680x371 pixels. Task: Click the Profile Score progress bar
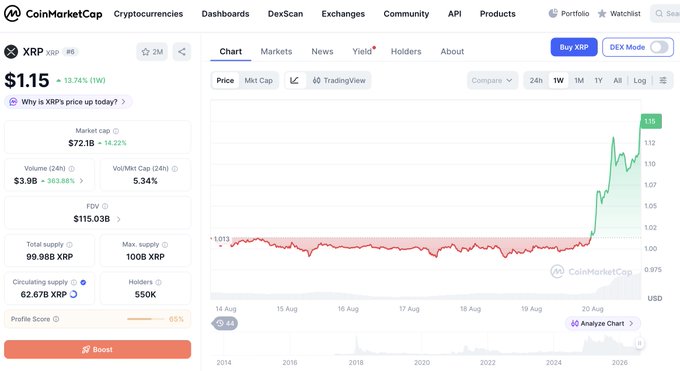click(146, 319)
